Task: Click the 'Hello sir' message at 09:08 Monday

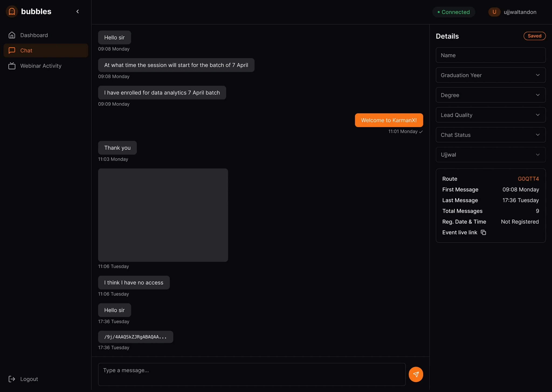Action: click(x=114, y=37)
